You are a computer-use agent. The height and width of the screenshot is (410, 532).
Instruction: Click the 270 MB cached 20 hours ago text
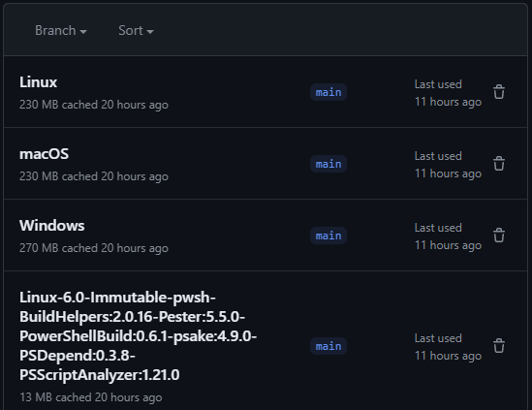[94, 248]
